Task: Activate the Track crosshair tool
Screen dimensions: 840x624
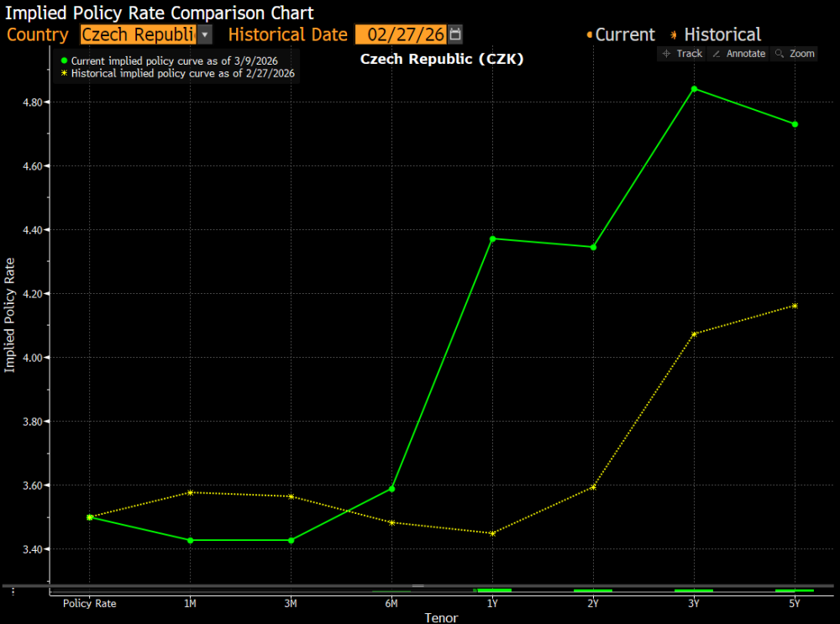Action: 682,54
